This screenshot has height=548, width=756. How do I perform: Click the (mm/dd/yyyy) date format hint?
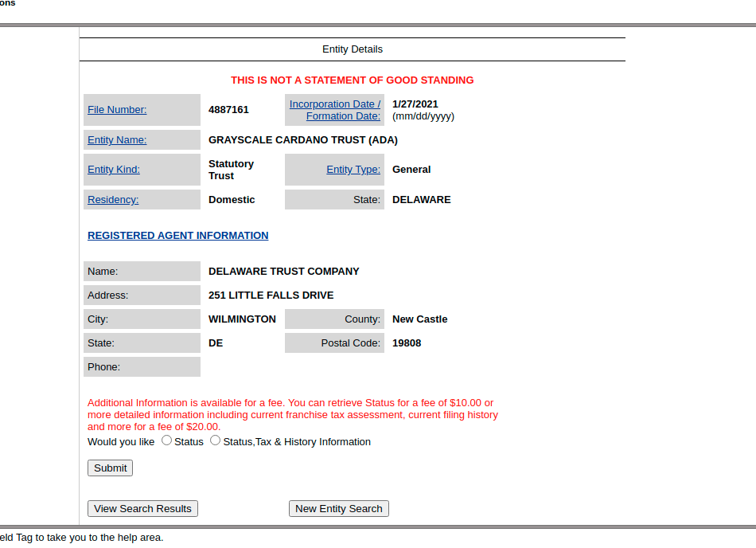(x=423, y=116)
